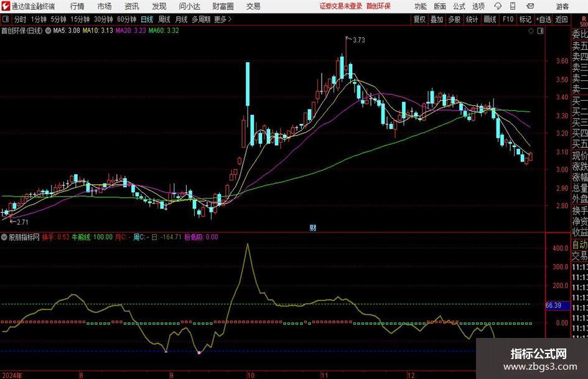The width and height of the screenshot is (588, 379).
Task: Switch to 1分钟 period tab
Action: click(x=38, y=19)
